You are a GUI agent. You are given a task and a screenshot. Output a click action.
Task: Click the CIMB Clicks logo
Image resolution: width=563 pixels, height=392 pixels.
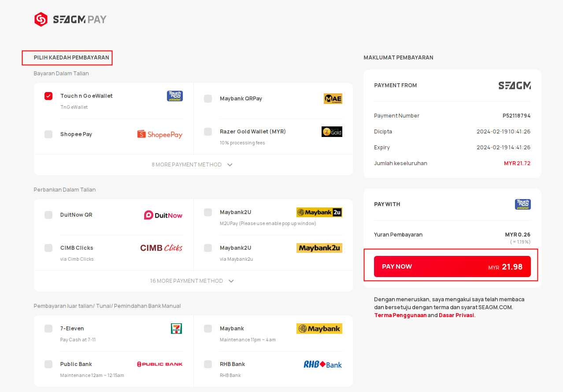pyautogui.click(x=161, y=248)
